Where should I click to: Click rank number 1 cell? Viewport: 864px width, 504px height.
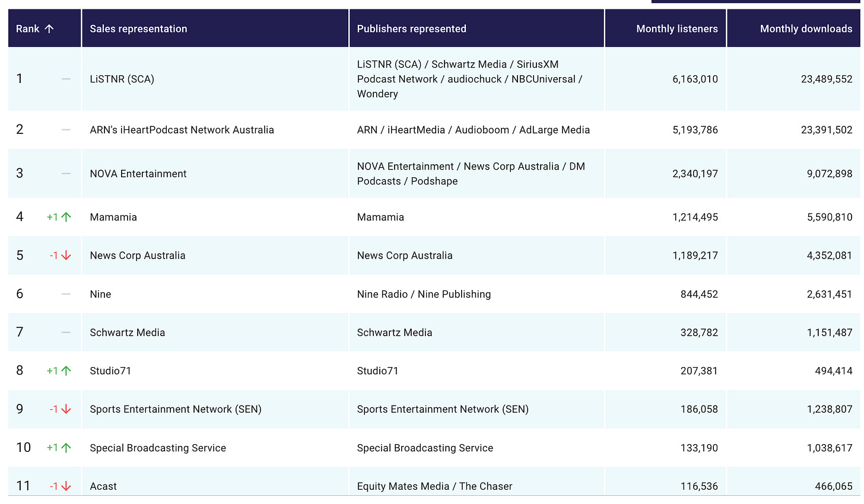(20, 79)
